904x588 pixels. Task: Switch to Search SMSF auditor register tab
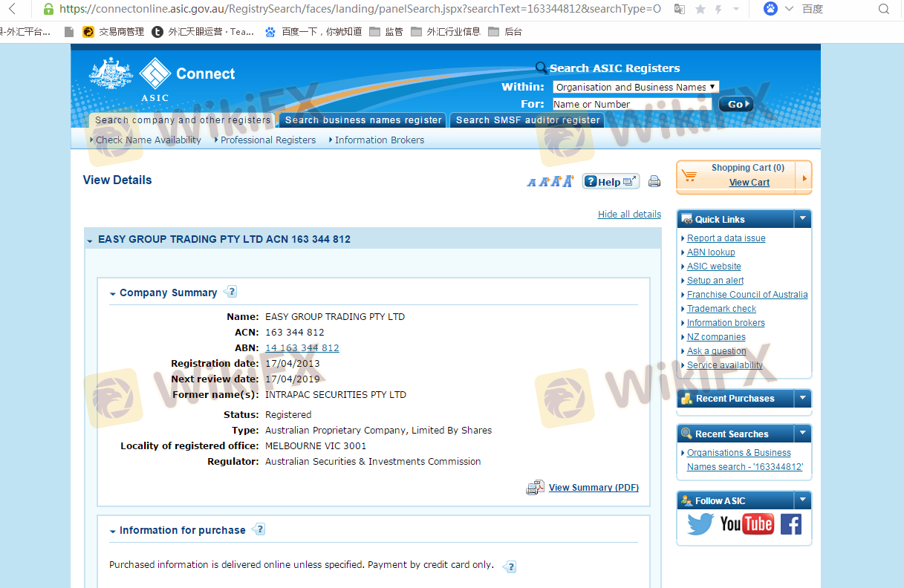tap(527, 120)
